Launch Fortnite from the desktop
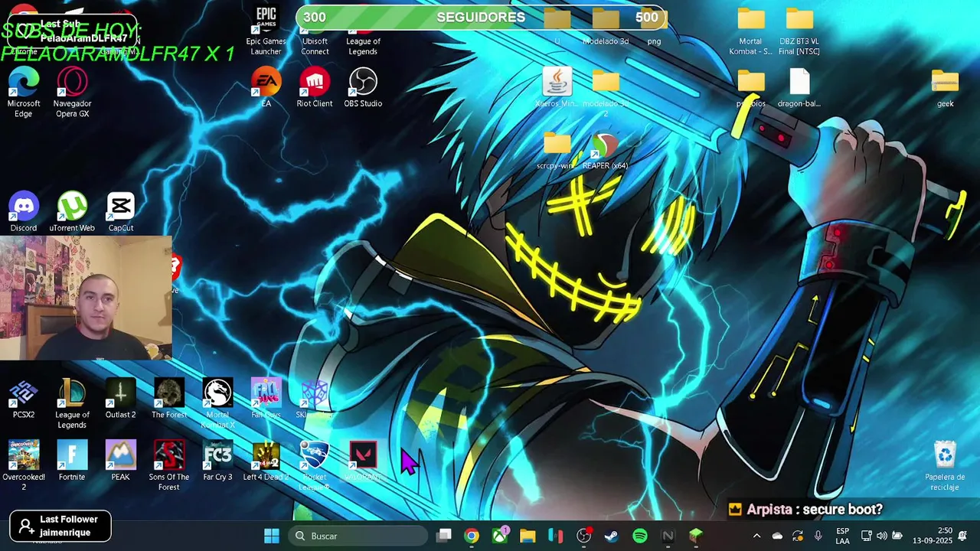This screenshot has width=980, height=551. 72,461
